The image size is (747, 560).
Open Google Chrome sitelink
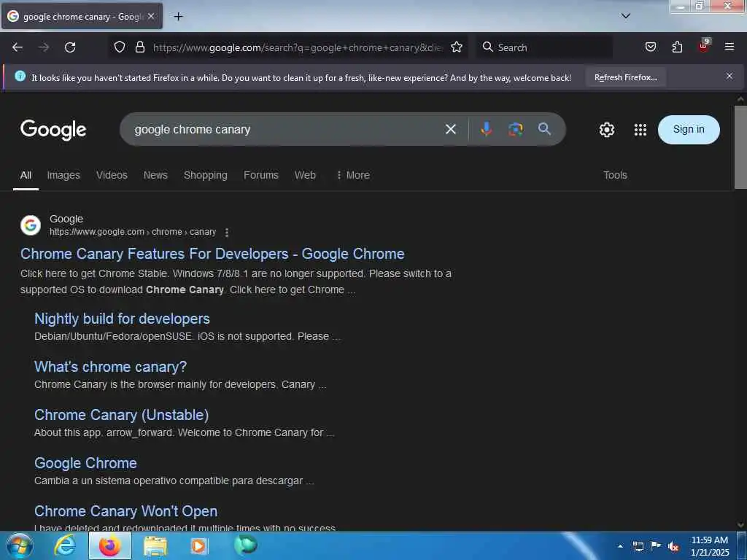(x=86, y=463)
